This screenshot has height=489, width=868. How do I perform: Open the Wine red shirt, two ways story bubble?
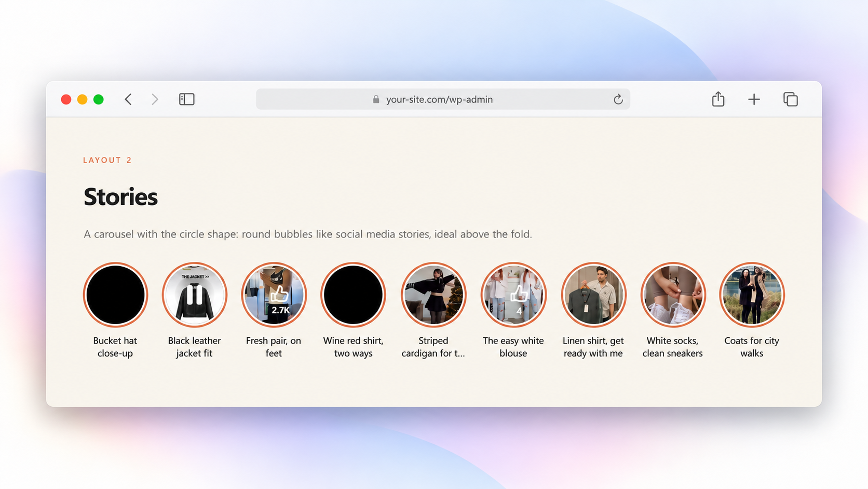[x=353, y=295]
